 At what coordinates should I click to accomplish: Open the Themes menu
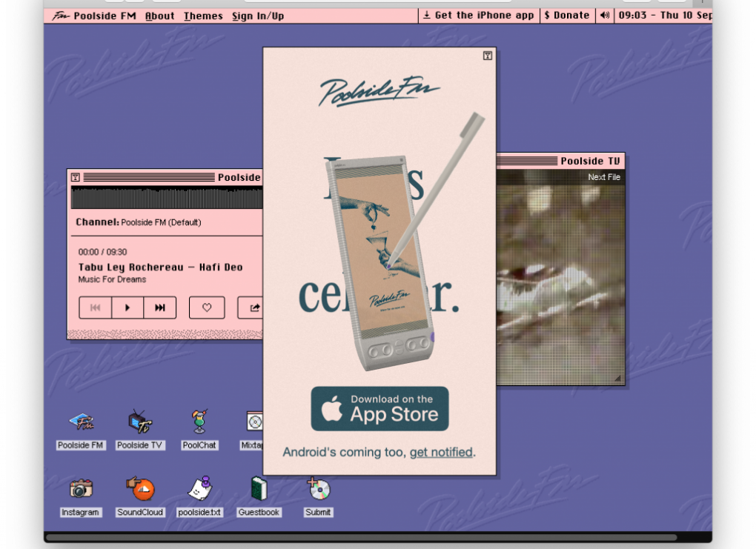pyautogui.click(x=203, y=16)
